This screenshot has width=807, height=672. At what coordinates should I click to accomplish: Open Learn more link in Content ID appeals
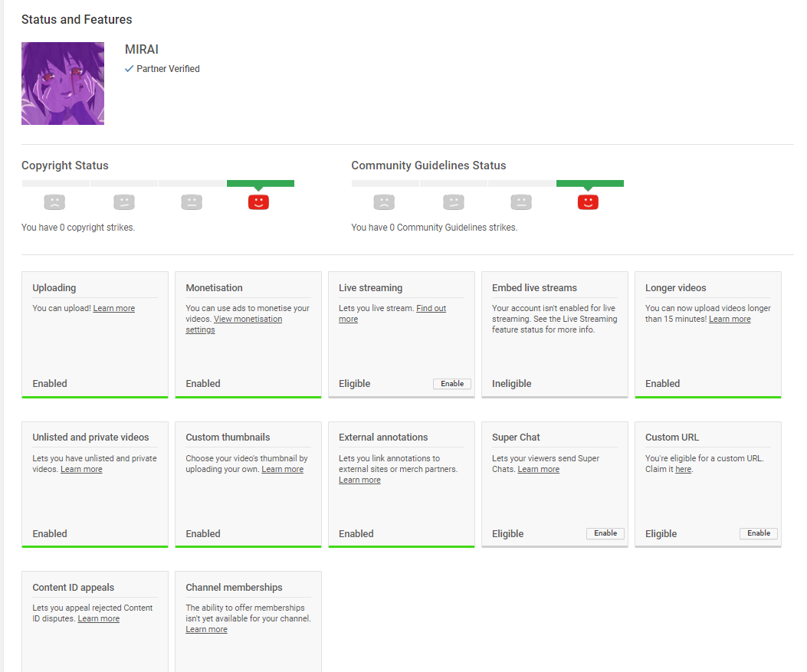[x=99, y=618]
